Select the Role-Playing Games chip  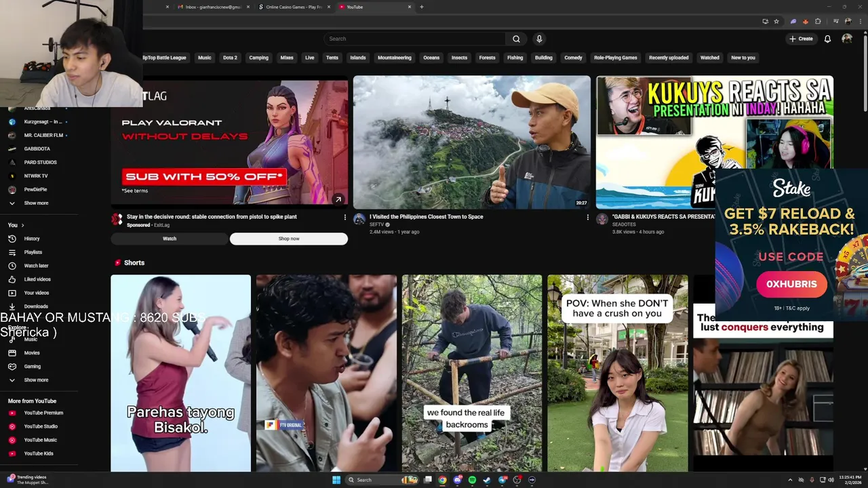[x=615, y=58]
